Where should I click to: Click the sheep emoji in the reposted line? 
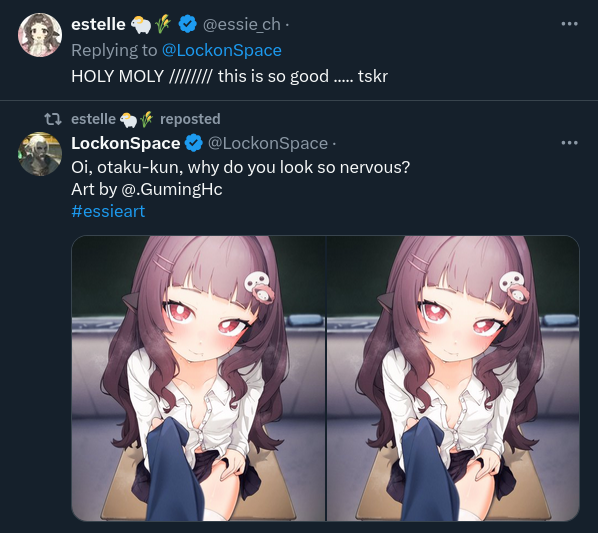point(129,120)
